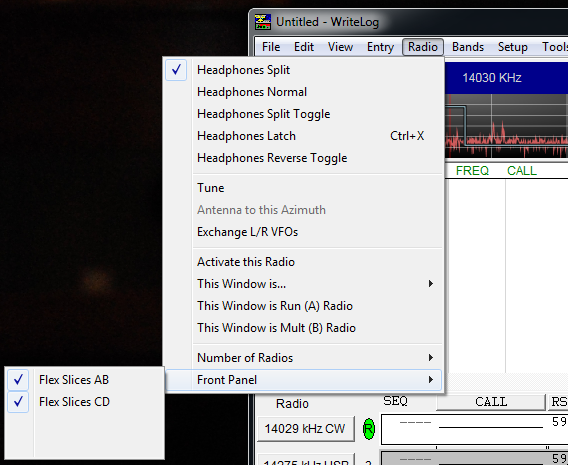
Task: Choose Headphones Reverse Toggle
Action: tap(304, 158)
